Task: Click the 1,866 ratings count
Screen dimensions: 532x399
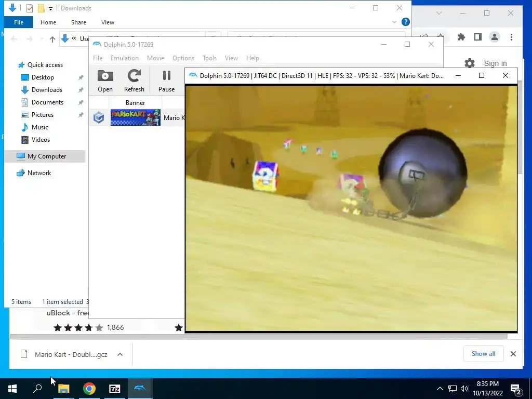Action: click(x=115, y=327)
